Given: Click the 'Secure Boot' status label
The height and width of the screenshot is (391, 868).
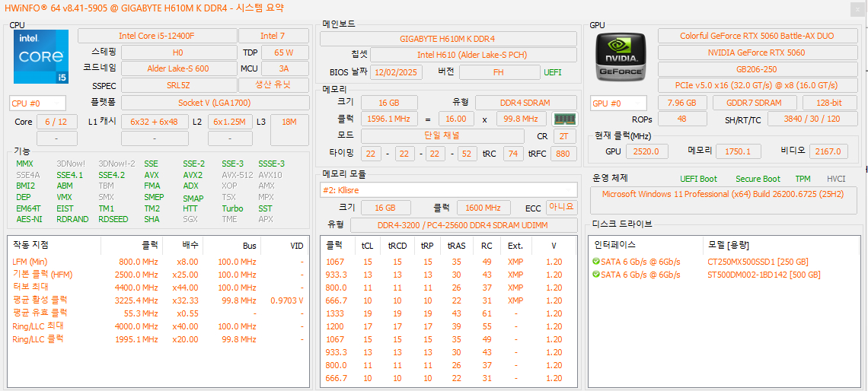Looking at the screenshot, I should pyautogui.click(x=758, y=179).
